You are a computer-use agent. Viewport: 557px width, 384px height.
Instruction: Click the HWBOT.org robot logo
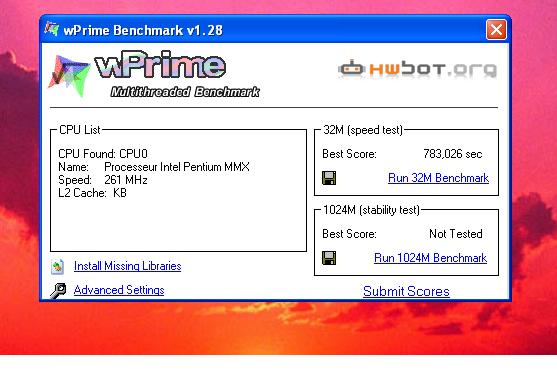click(x=417, y=68)
